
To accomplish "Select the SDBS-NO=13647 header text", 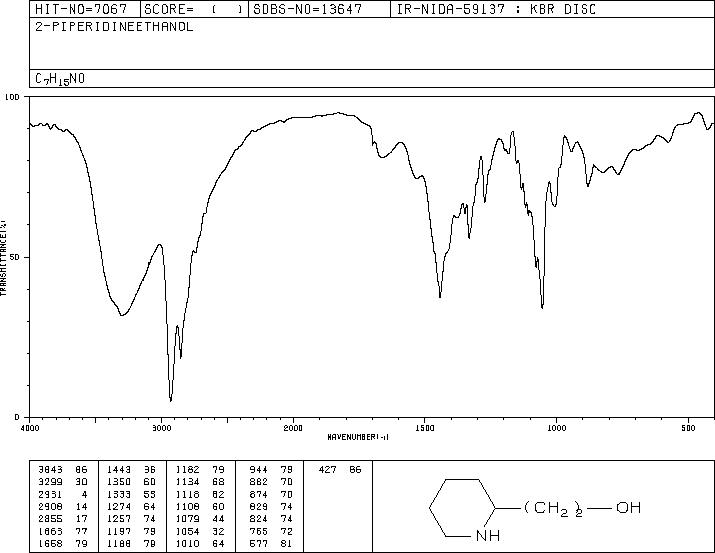I will [307, 9].
